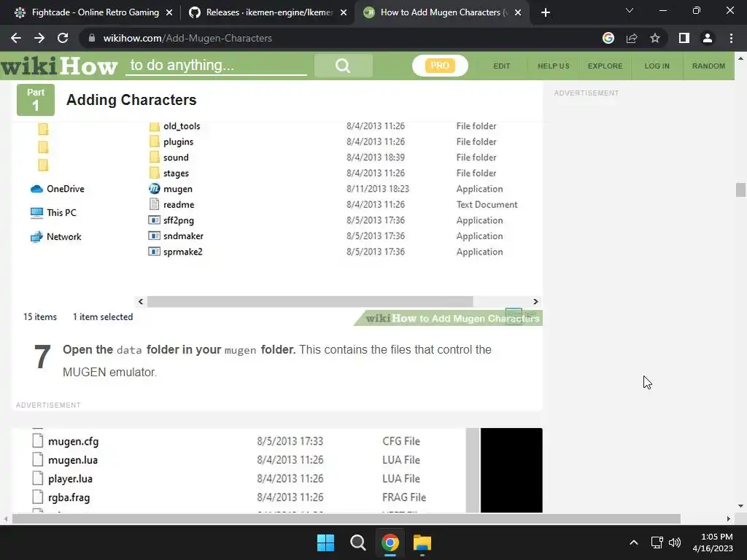Click the page's horizontal scrollbar
The height and width of the screenshot is (560, 747).
(347, 518)
